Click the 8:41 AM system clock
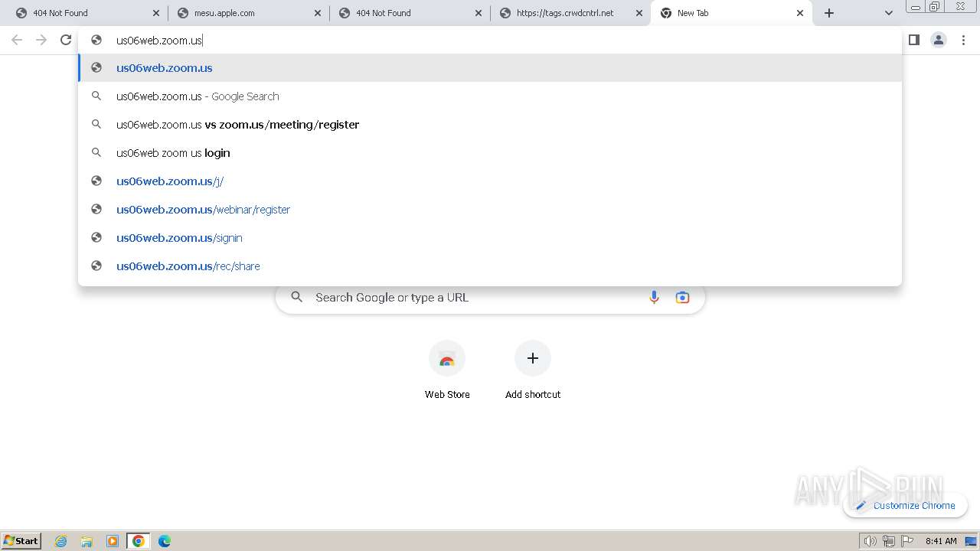 click(941, 541)
